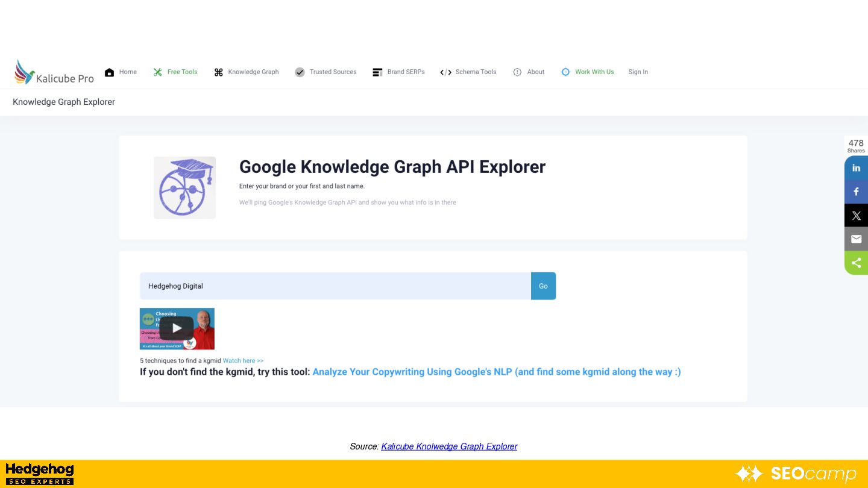
Task: Click the Google Knowledge Graph API Explorer heading
Action: tap(392, 167)
